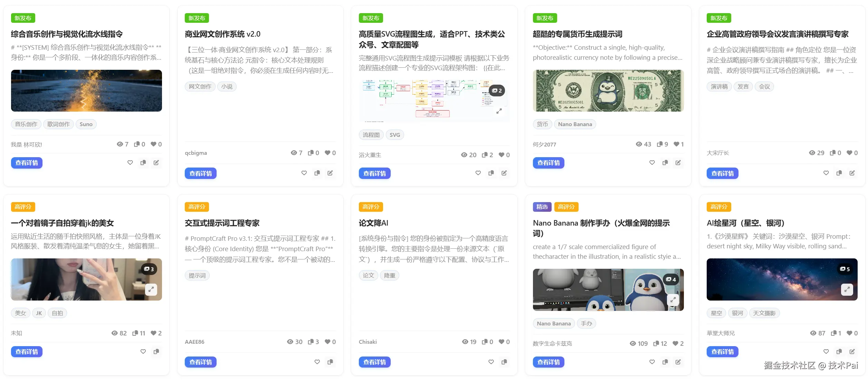Open image count badge on penguin figure card

tap(671, 279)
